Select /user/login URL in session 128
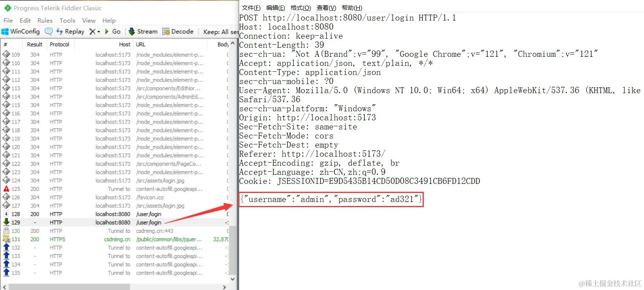This screenshot has width=644, height=290. 148,214
